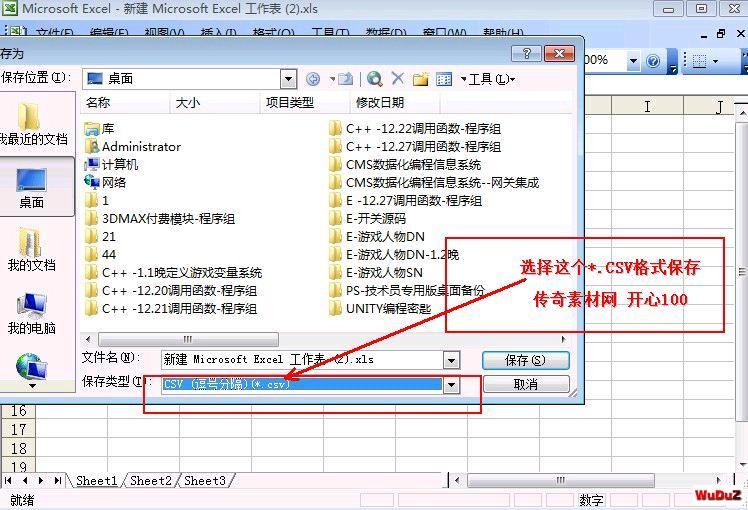Select folder named 44
The width and height of the screenshot is (748, 510).
(x=100, y=255)
